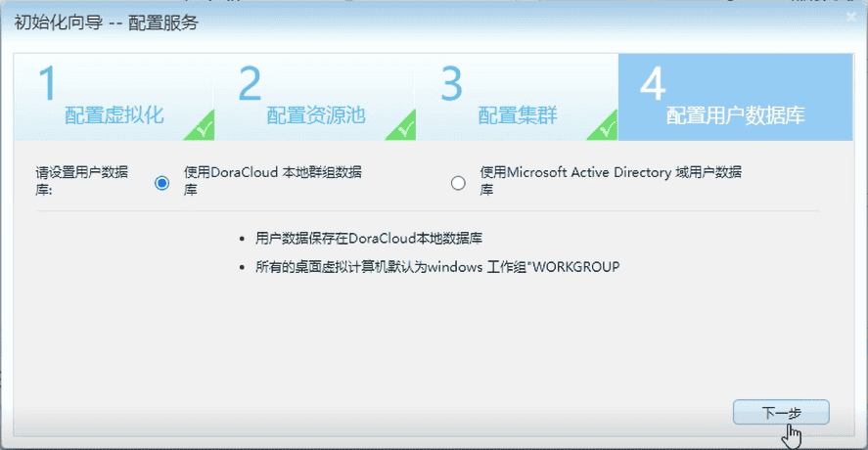Screen dimensions: 868x450
Task: Open step 3 配置集群 tab
Action: 517,97
